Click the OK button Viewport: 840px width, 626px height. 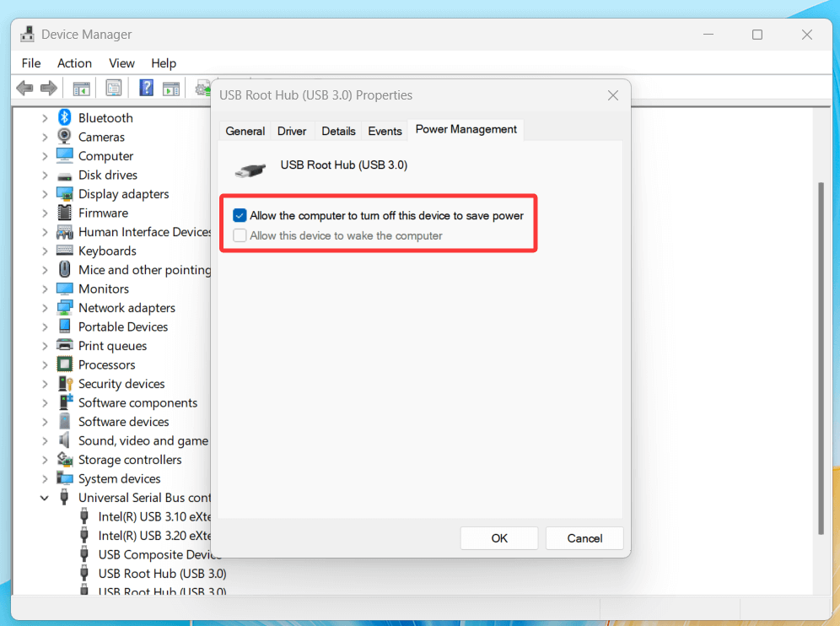(x=498, y=538)
